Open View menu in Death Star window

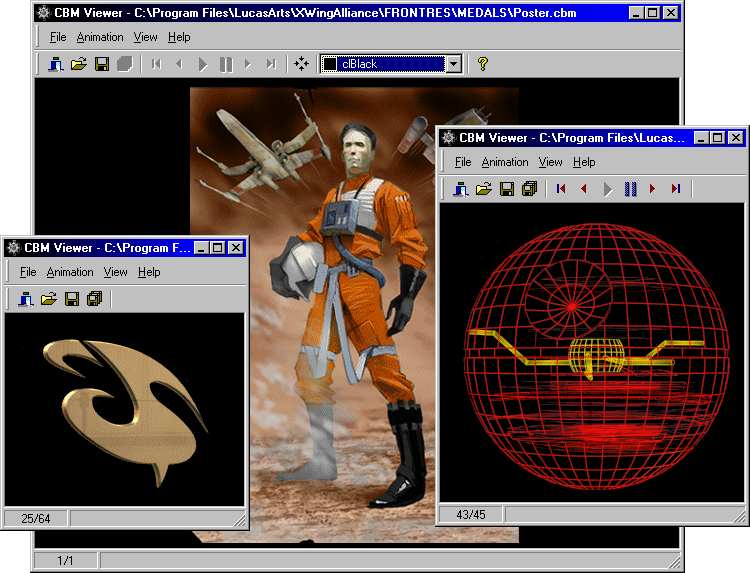tap(550, 162)
